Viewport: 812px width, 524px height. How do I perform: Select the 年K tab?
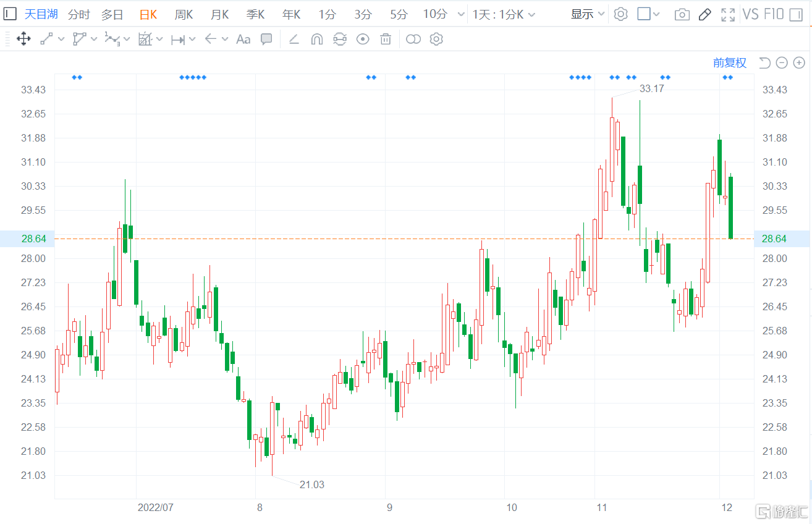291,14
